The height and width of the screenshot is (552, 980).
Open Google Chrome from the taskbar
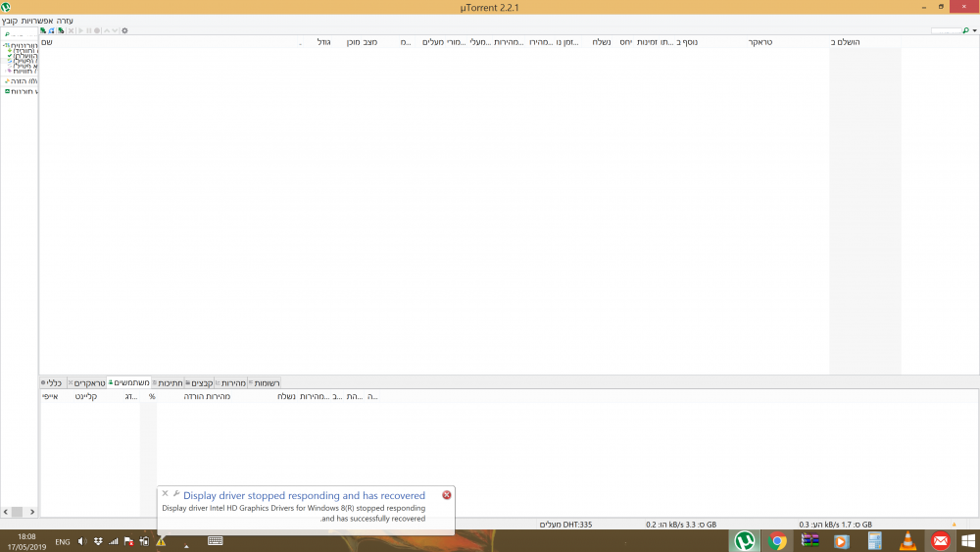[777, 541]
